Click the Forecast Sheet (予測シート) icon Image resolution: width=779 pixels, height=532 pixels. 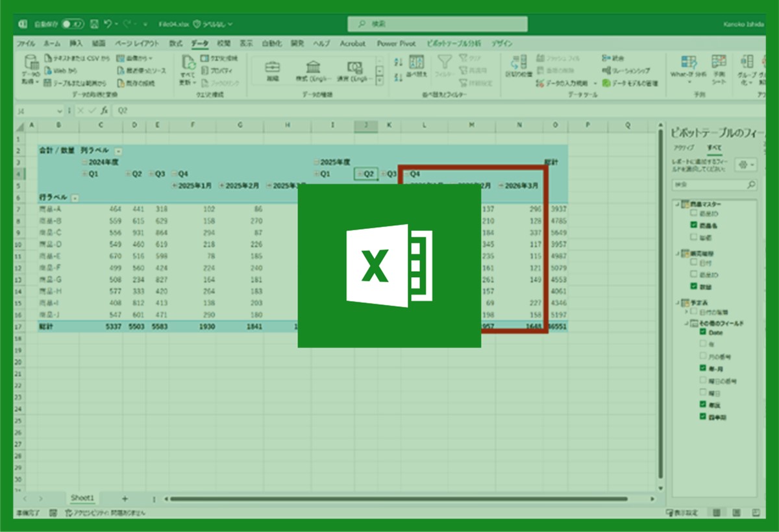pos(719,64)
